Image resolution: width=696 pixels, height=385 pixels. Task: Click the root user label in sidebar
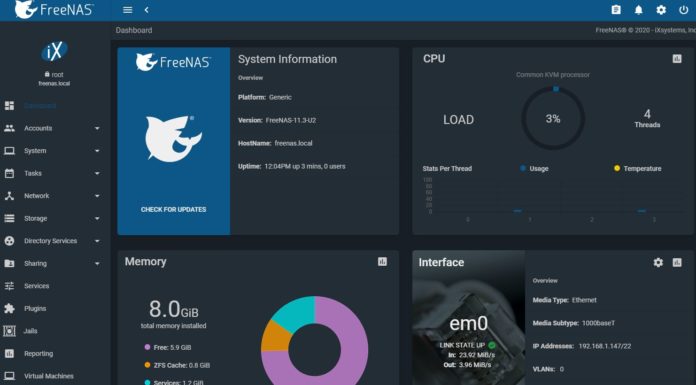pyautogui.click(x=54, y=75)
